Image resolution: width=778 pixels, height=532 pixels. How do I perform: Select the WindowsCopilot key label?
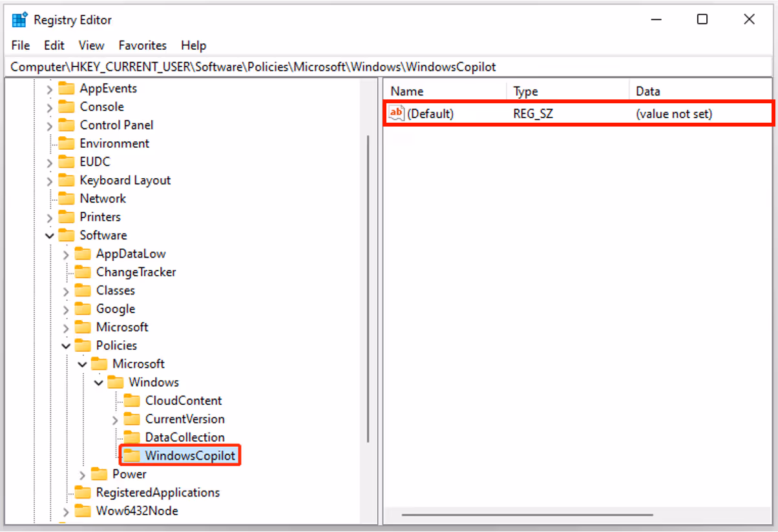[191, 456]
